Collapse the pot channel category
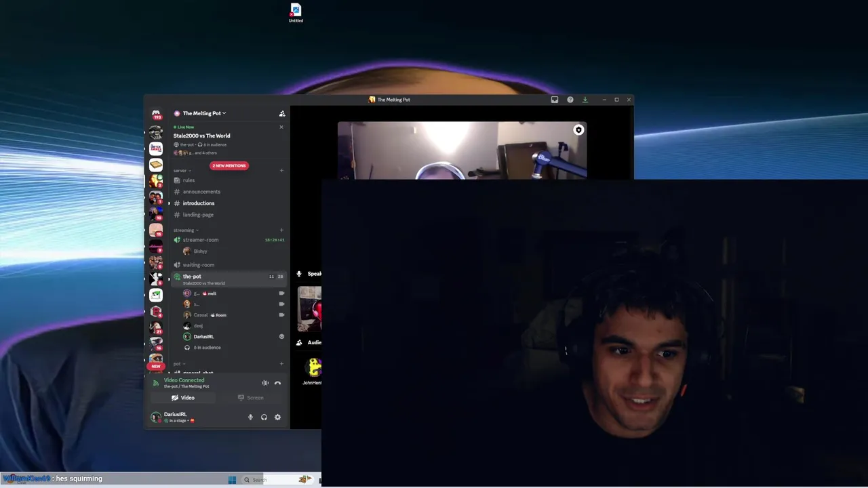Screen dimensions: 868x488 (x=178, y=364)
